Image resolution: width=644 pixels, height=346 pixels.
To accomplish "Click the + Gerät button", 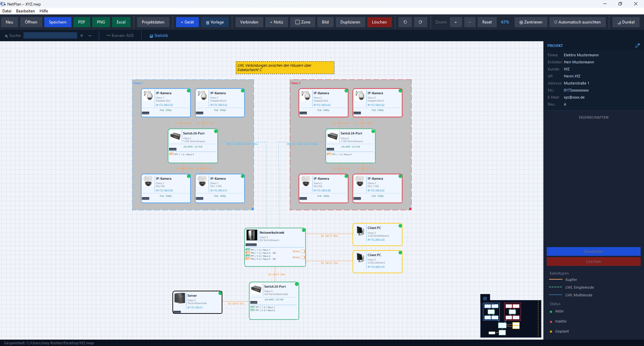I will pyautogui.click(x=187, y=22).
